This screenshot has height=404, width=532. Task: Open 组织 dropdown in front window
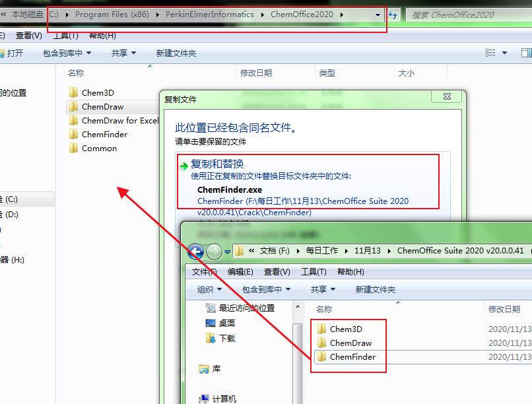point(209,289)
